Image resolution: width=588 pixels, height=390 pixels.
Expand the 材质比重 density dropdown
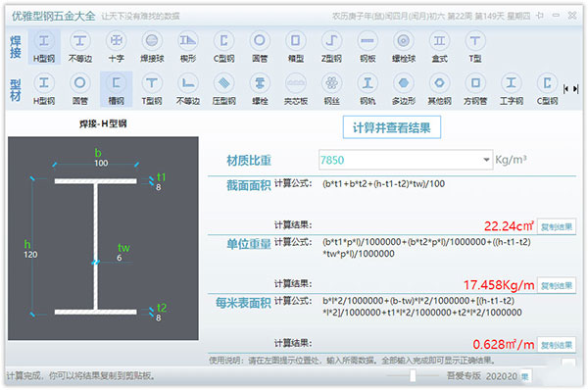tap(486, 160)
